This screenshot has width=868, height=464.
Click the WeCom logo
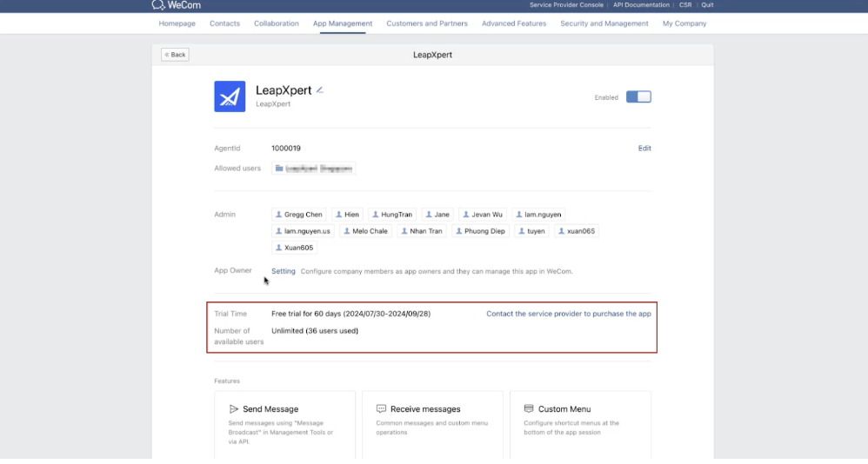[x=176, y=5]
